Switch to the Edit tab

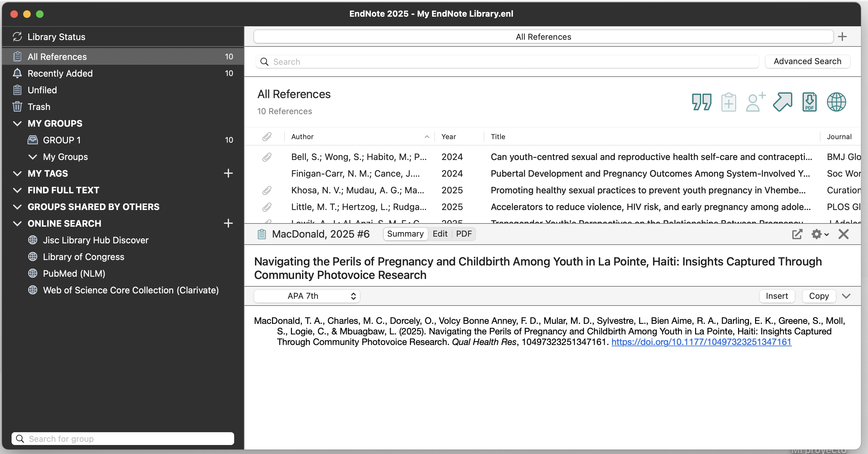pyautogui.click(x=440, y=234)
